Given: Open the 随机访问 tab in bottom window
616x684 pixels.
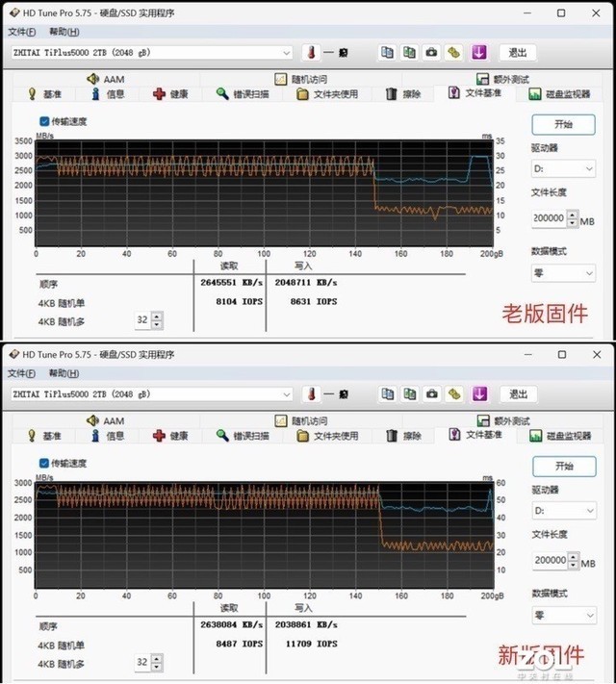Looking at the screenshot, I should (301, 420).
